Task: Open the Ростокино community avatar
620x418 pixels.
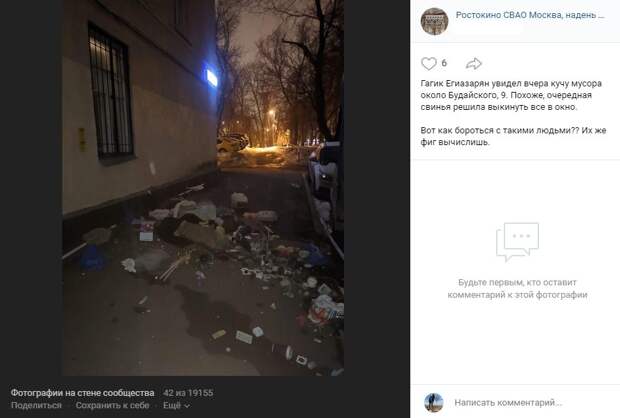Action: [x=434, y=22]
